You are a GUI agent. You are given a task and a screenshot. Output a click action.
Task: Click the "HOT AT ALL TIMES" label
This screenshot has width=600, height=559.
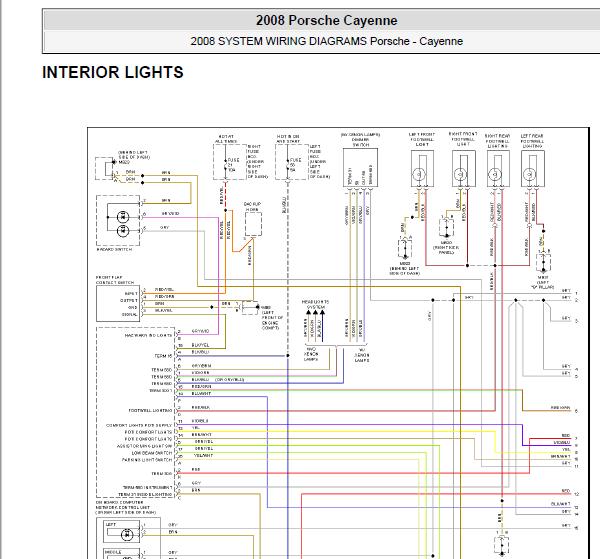pyautogui.click(x=226, y=139)
